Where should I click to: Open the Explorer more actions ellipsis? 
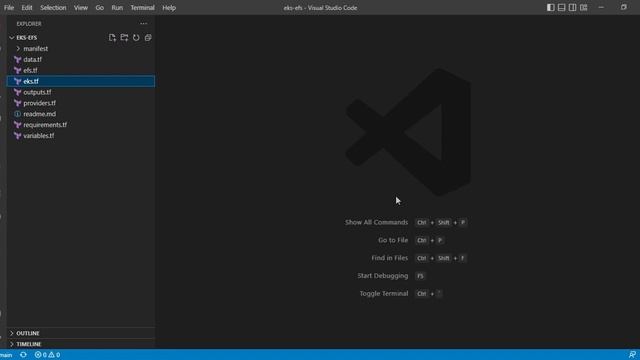click(144, 24)
